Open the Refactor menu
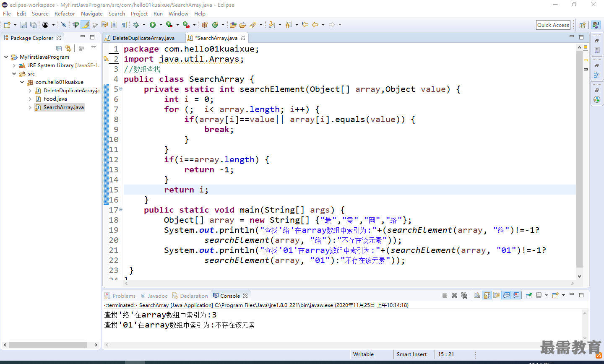Image resolution: width=604 pixels, height=364 pixels. [65, 14]
